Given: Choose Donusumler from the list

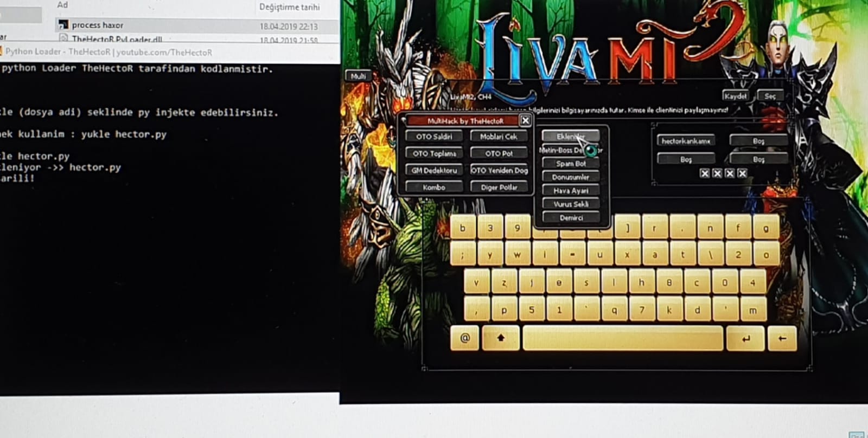Looking at the screenshot, I should (571, 177).
